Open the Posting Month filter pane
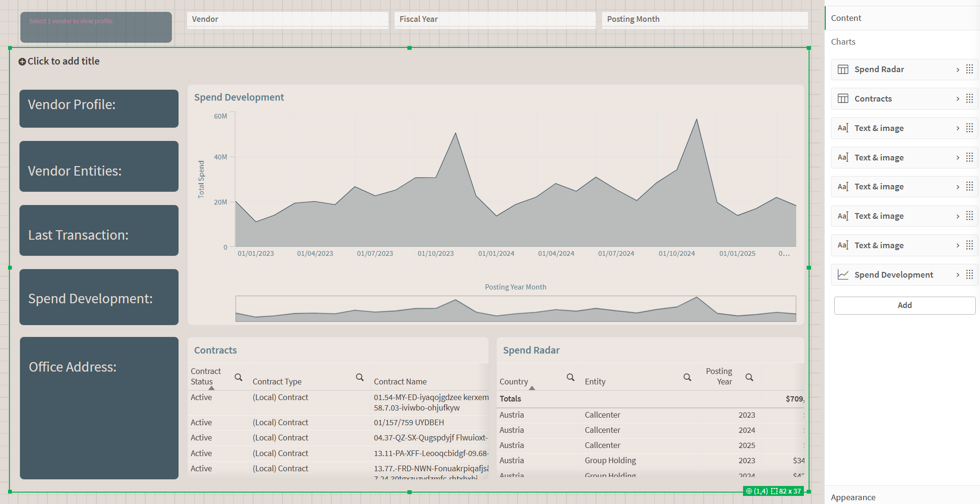The image size is (980, 504). 705,20
